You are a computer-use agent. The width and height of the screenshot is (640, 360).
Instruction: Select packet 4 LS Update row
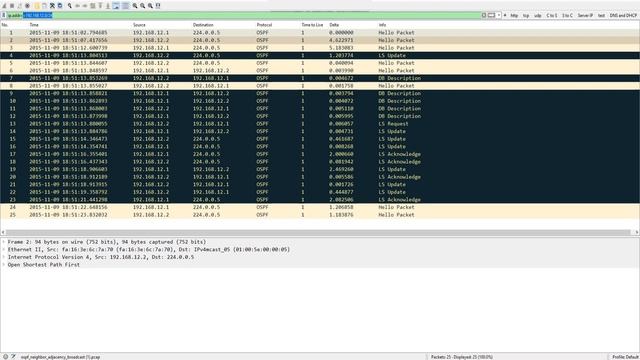click(x=320, y=56)
